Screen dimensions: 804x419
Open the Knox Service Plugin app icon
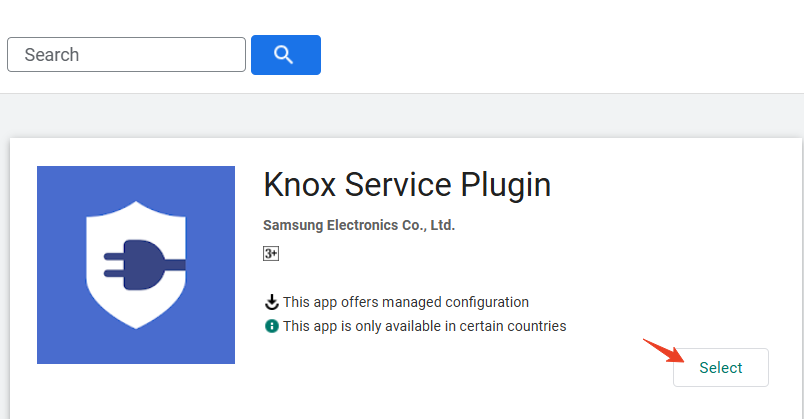pos(136,265)
